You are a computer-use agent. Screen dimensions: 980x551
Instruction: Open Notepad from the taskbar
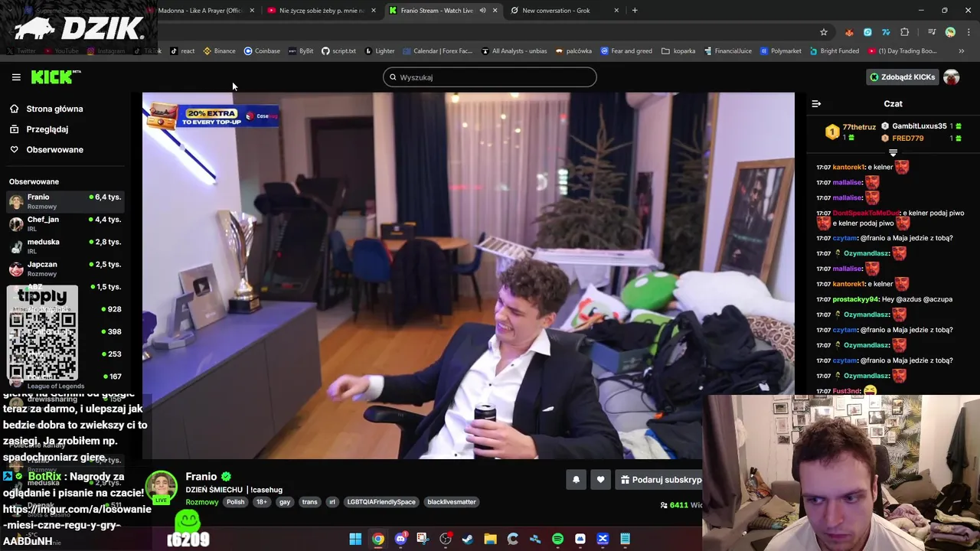(x=625, y=539)
